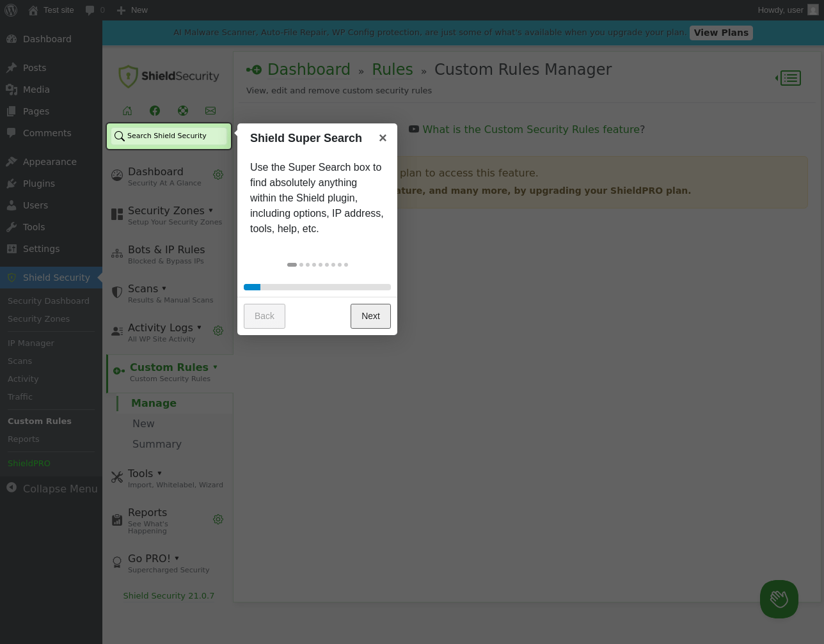
Task: Open the gear settings beside Shield Dashboard
Action: [218, 175]
